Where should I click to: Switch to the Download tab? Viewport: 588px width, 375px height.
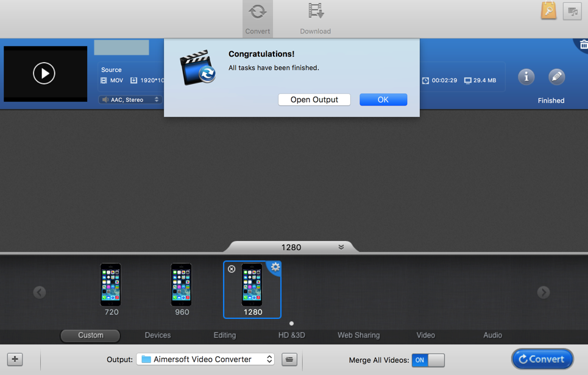click(x=316, y=19)
